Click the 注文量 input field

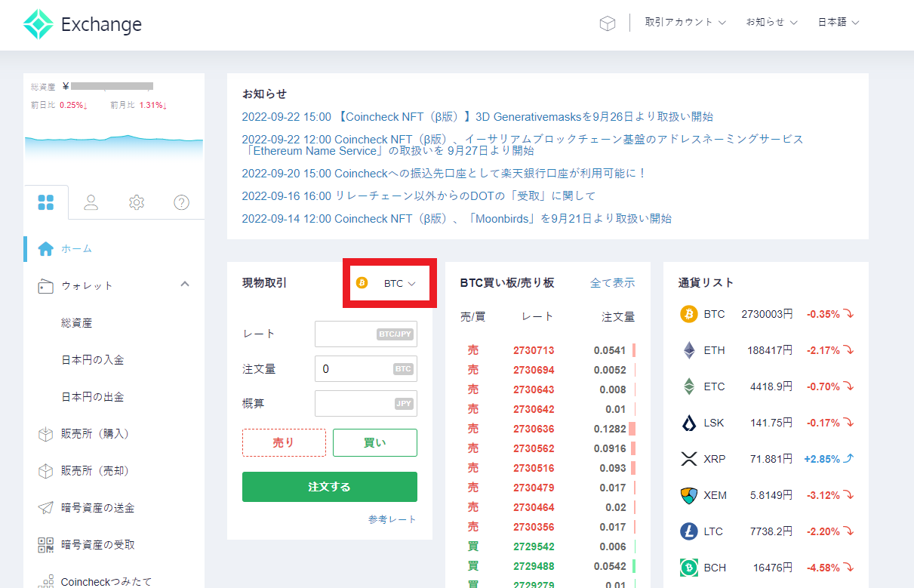click(x=365, y=368)
